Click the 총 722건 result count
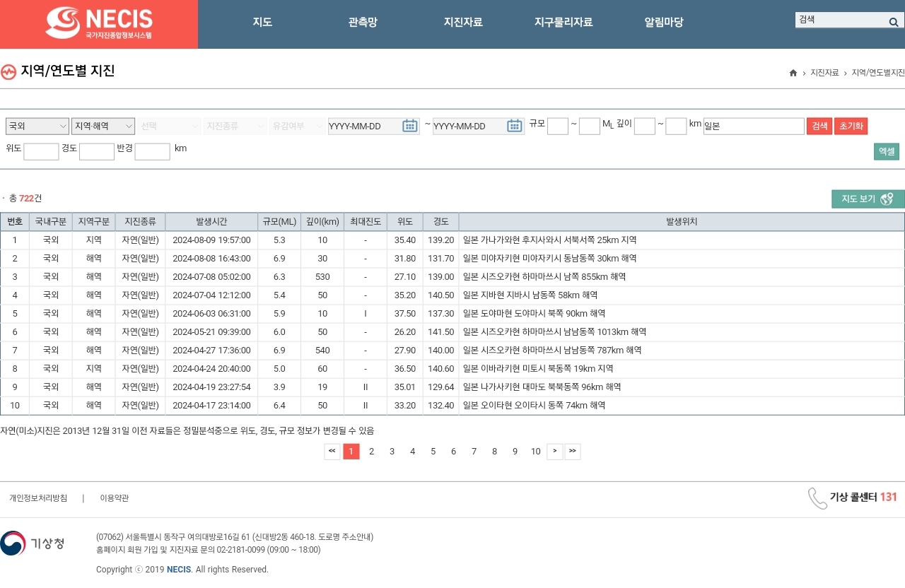Viewport: 905px width, 588px height. point(25,199)
